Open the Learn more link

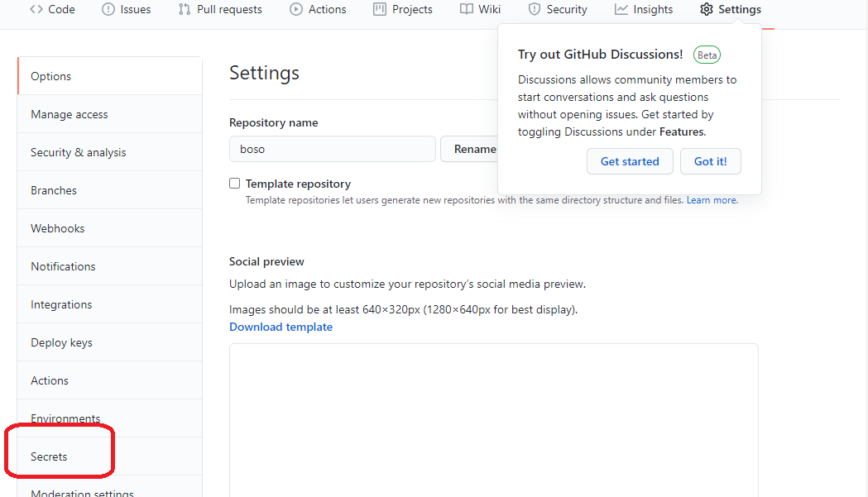click(x=712, y=200)
